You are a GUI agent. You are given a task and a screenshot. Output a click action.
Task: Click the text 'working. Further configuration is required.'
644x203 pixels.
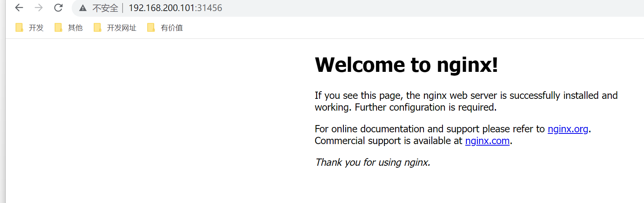pos(406,107)
